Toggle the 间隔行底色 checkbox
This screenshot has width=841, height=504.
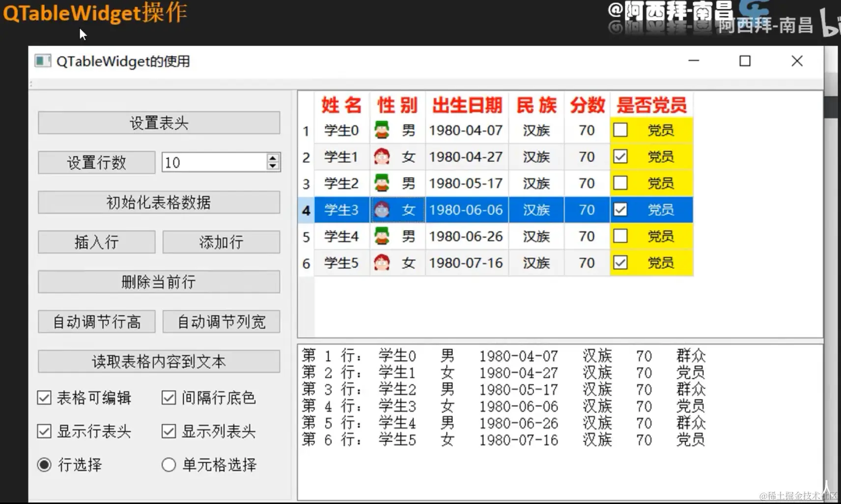click(169, 398)
